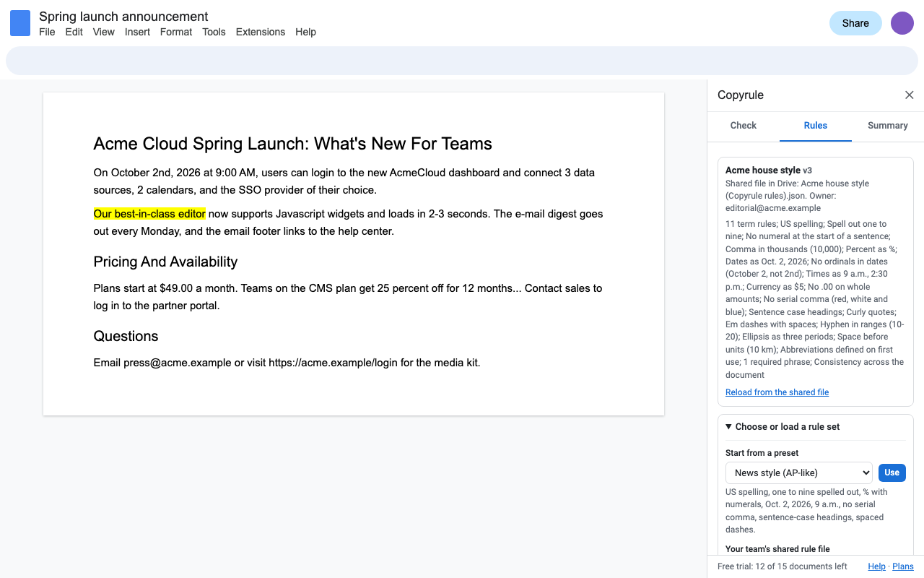Click the Free trial documents left status text
This screenshot has height=578, width=924.
click(783, 566)
